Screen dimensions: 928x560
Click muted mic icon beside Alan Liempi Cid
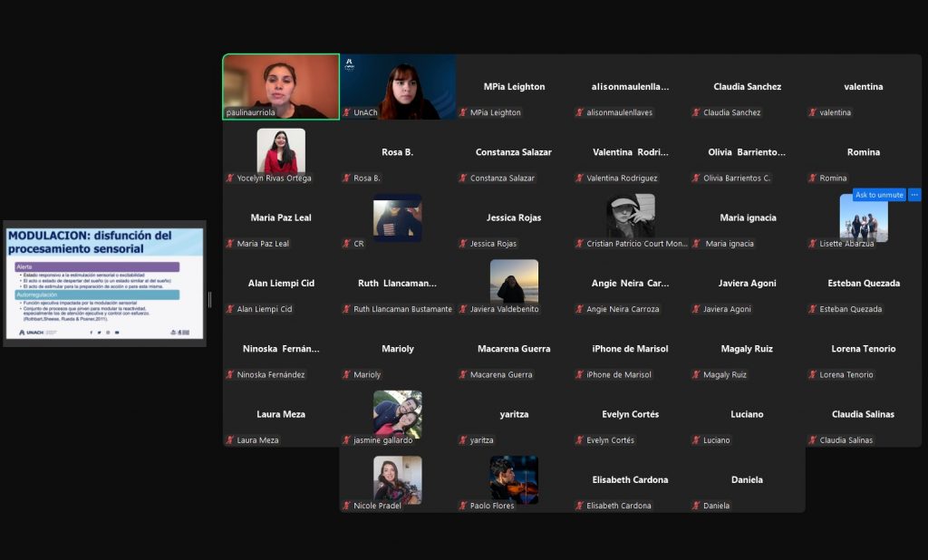(x=230, y=309)
